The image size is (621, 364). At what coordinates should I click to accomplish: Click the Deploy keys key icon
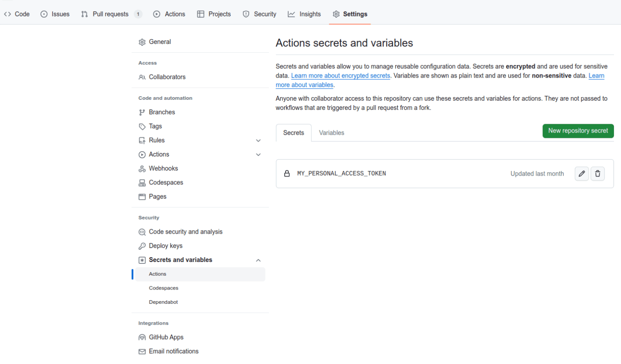click(142, 246)
